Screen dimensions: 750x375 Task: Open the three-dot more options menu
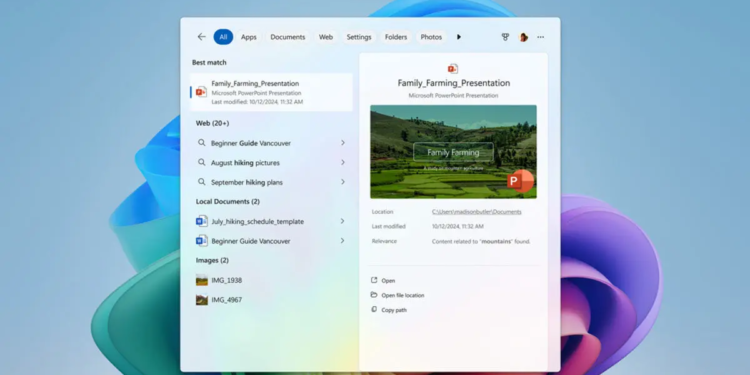[x=540, y=37]
